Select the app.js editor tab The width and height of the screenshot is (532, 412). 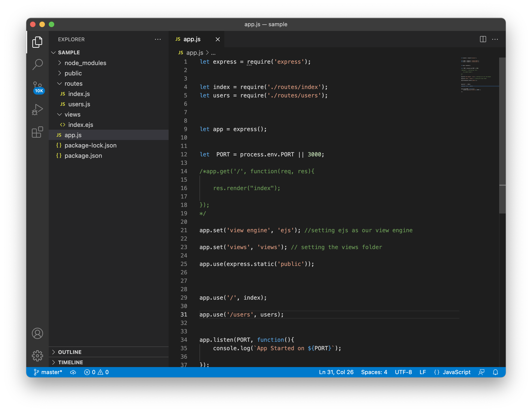pyautogui.click(x=192, y=39)
